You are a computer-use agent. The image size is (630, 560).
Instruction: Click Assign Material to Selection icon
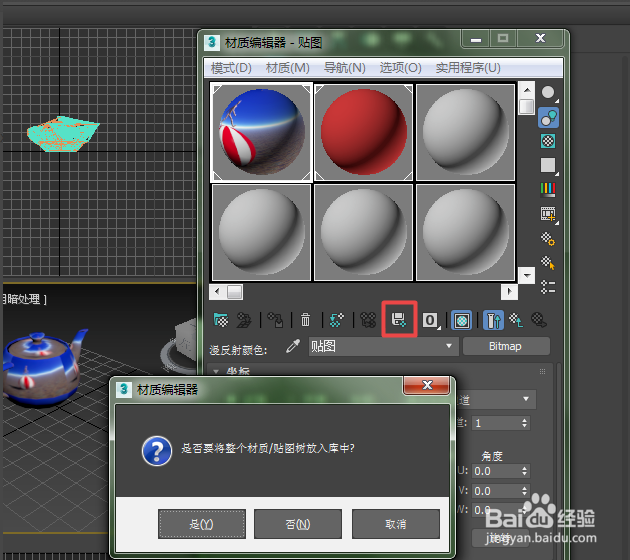(x=276, y=320)
